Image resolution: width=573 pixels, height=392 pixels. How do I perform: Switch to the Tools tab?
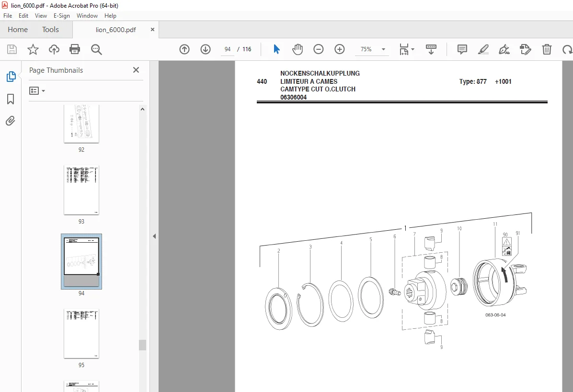[50, 30]
